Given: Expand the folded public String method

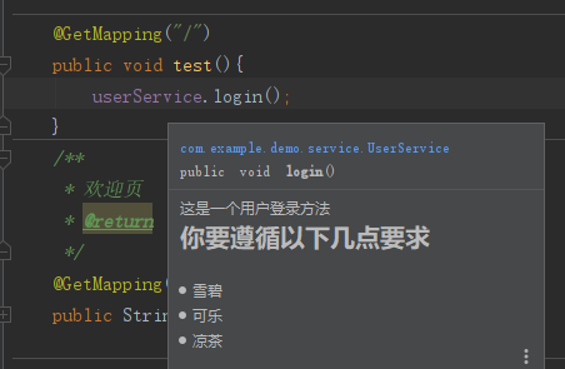Looking at the screenshot, I should point(4,315).
